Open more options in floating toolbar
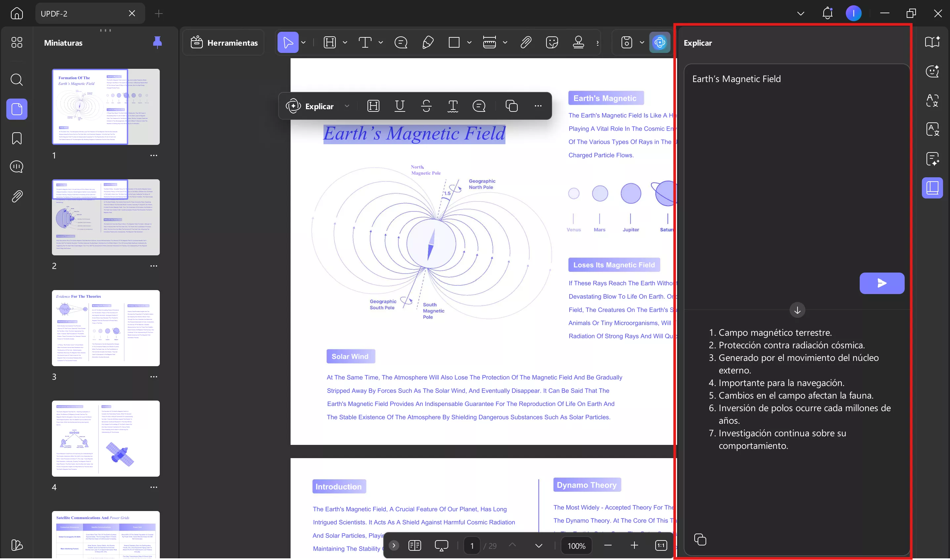Image resolution: width=950 pixels, height=560 pixels. pyautogui.click(x=538, y=106)
